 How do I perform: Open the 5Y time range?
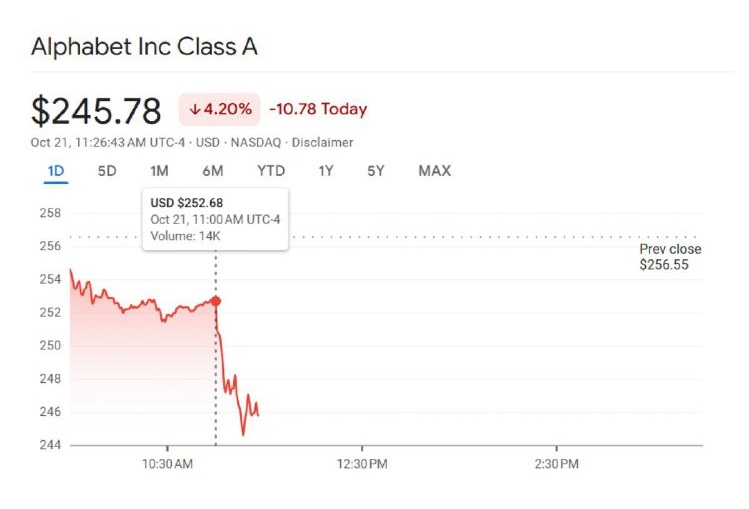[376, 171]
